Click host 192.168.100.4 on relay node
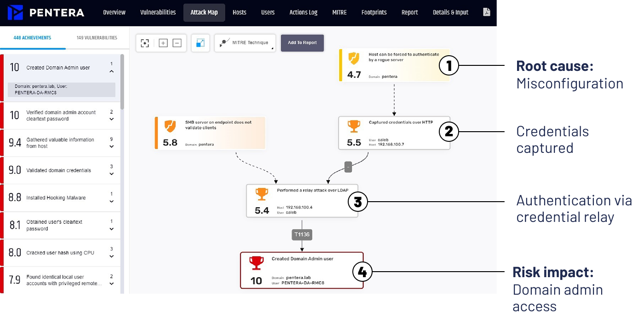644x314 pixels. pyautogui.click(x=299, y=207)
